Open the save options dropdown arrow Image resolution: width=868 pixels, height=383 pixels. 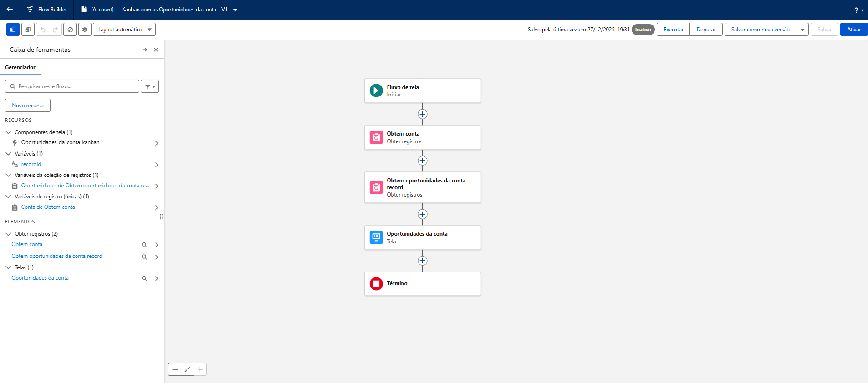pos(802,30)
